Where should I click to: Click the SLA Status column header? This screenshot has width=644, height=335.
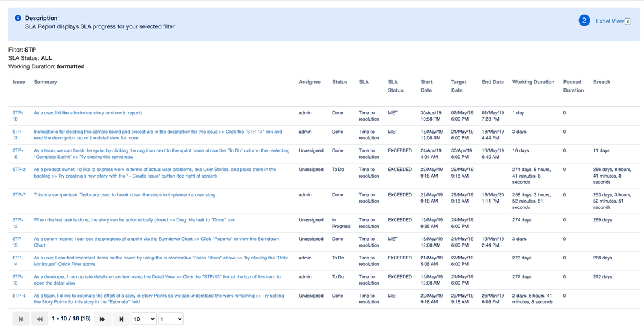tap(396, 86)
